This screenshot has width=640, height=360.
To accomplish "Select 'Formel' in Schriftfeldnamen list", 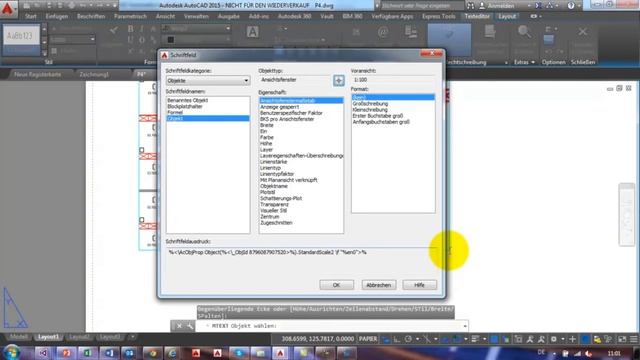I will (175, 112).
